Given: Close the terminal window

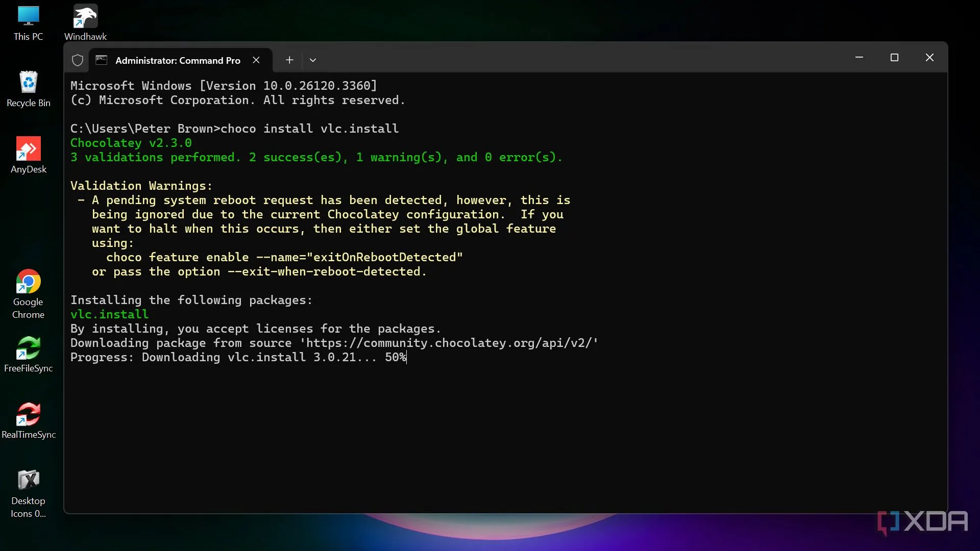Looking at the screenshot, I should [x=929, y=58].
